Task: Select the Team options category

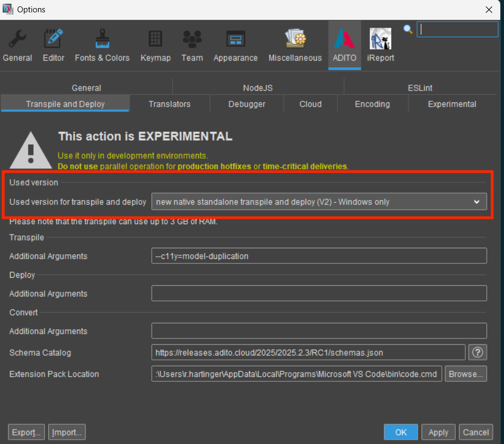Action: click(x=192, y=46)
